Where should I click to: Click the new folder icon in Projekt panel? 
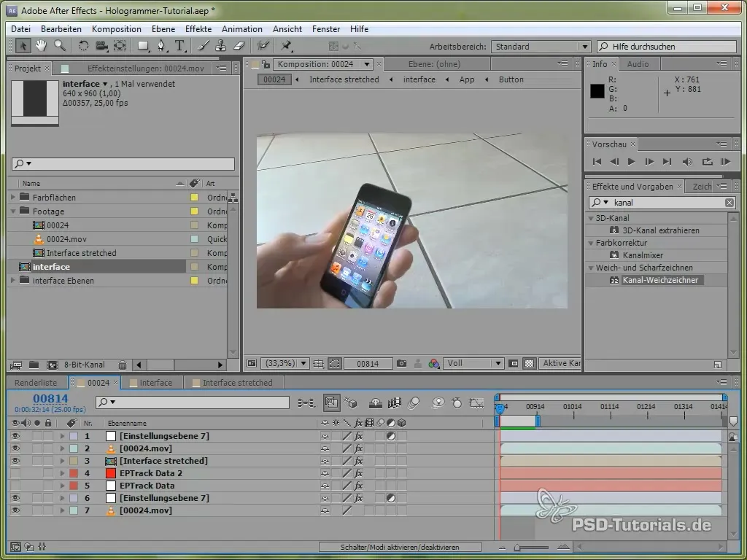(x=34, y=365)
